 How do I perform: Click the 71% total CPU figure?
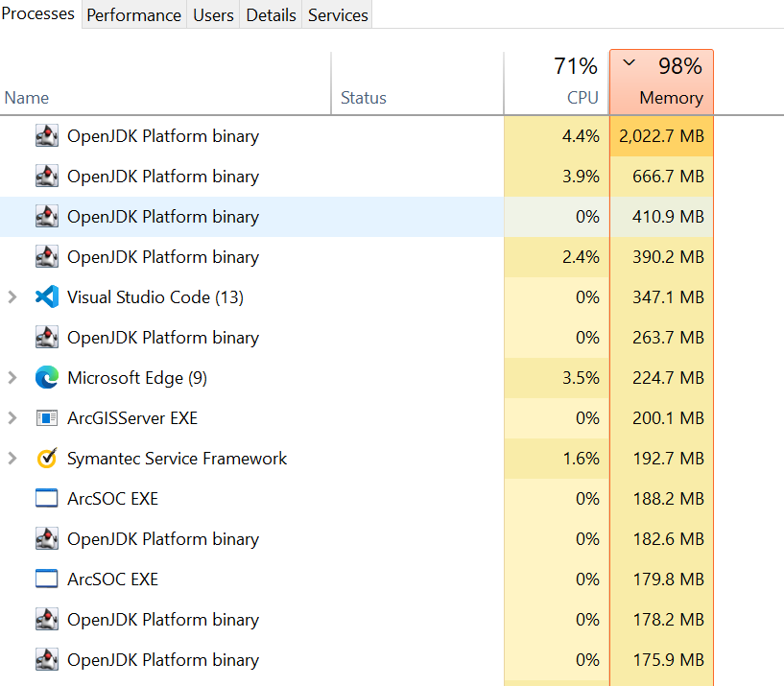tap(576, 66)
